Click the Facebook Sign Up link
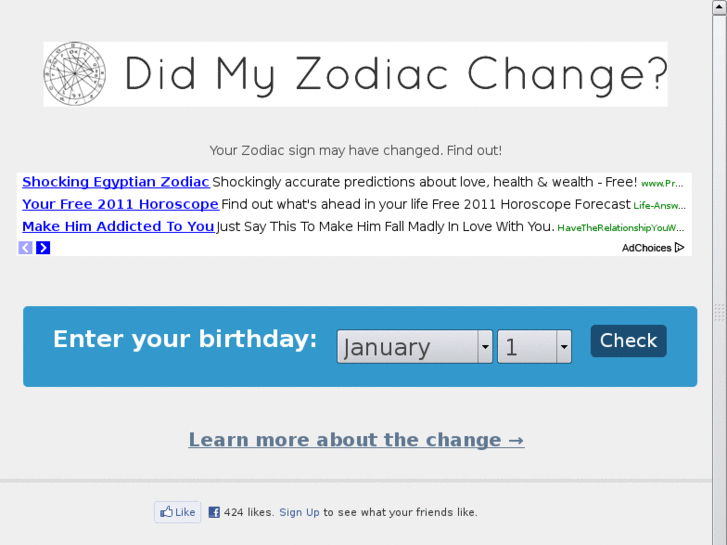The height and width of the screenshot is (545, 727). pyautogui.click(x=299, y=512)
